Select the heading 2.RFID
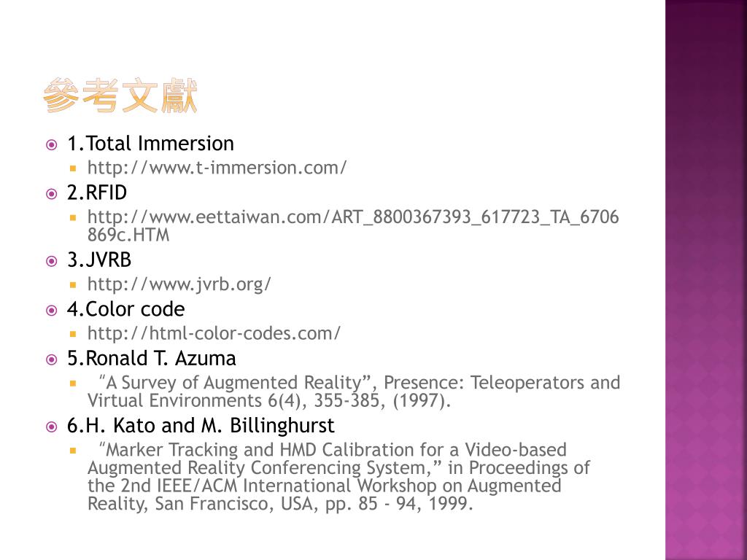747x560 pixels. [97, 192]
